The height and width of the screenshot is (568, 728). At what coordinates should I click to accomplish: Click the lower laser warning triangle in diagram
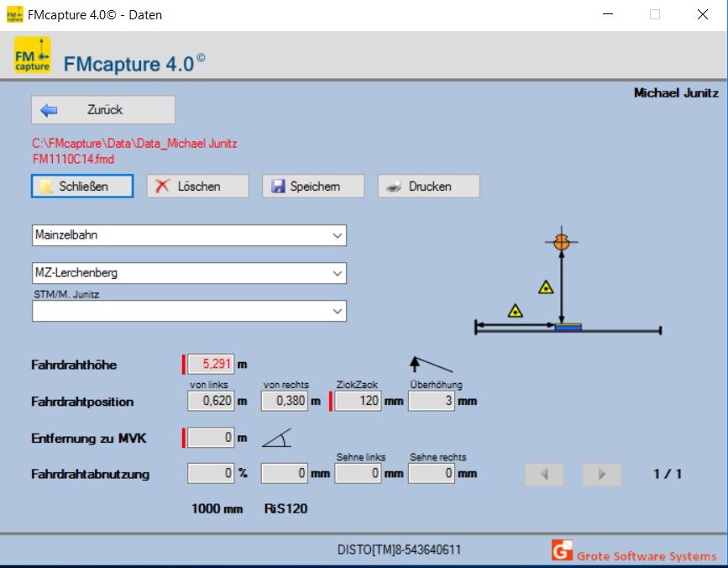pyautogui.click(x=516, y=310)
